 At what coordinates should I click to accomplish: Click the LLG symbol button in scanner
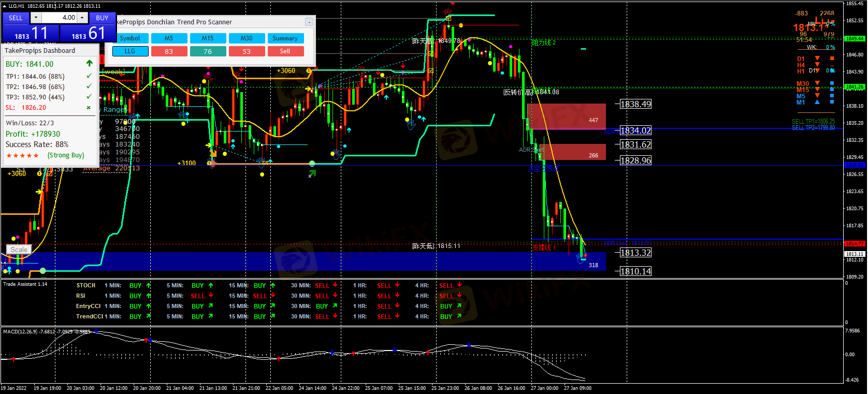(130, 51)
